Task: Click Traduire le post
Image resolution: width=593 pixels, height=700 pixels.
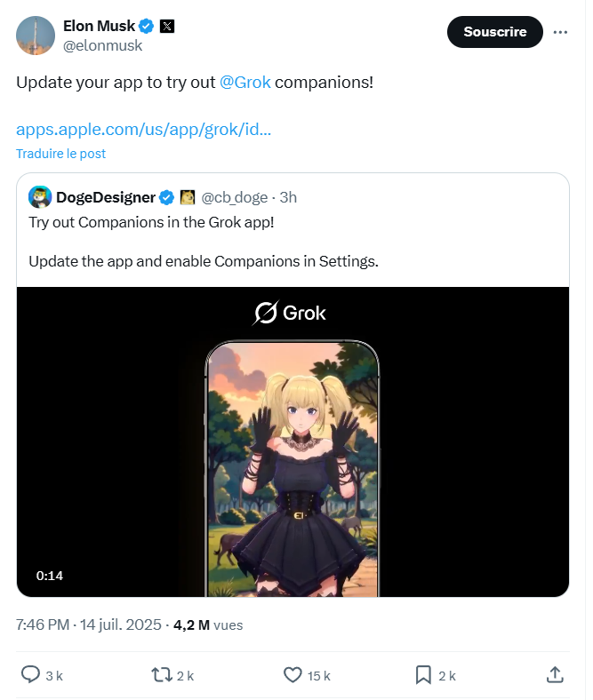Action: coord(60,154)
